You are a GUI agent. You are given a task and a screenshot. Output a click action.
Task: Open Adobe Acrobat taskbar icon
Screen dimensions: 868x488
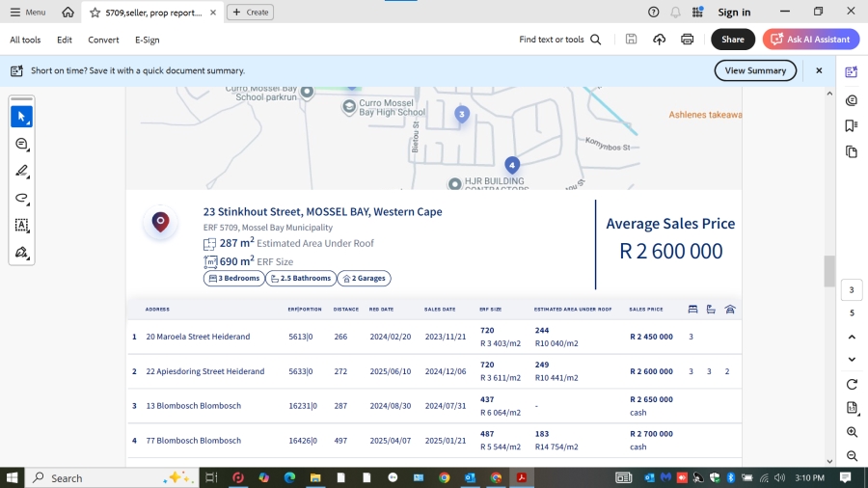click(x=522, y=477)
